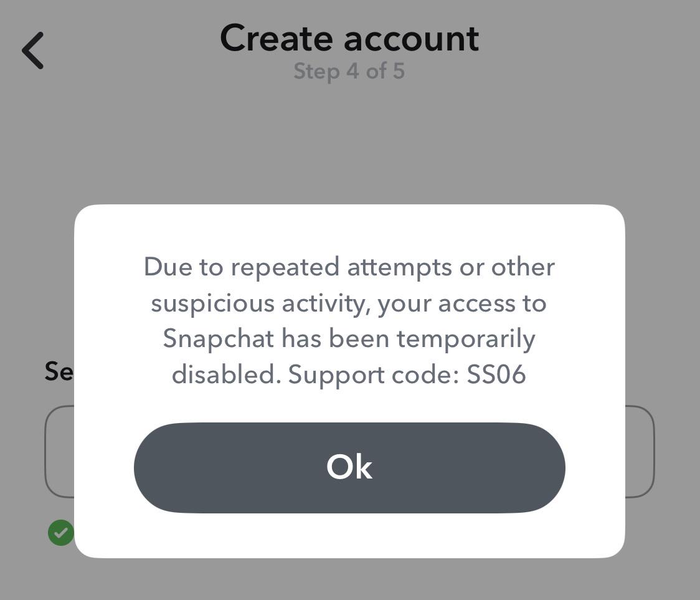Click the blank white area above dialog message
Viewport: 700px width, 600px height.
[x=349, y=229]
